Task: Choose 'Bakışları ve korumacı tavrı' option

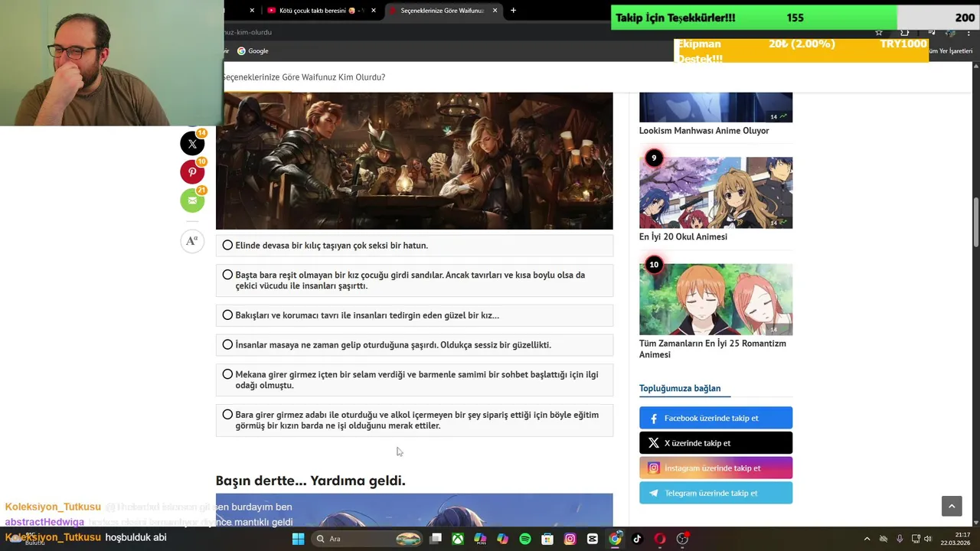Action: (414, 315)
